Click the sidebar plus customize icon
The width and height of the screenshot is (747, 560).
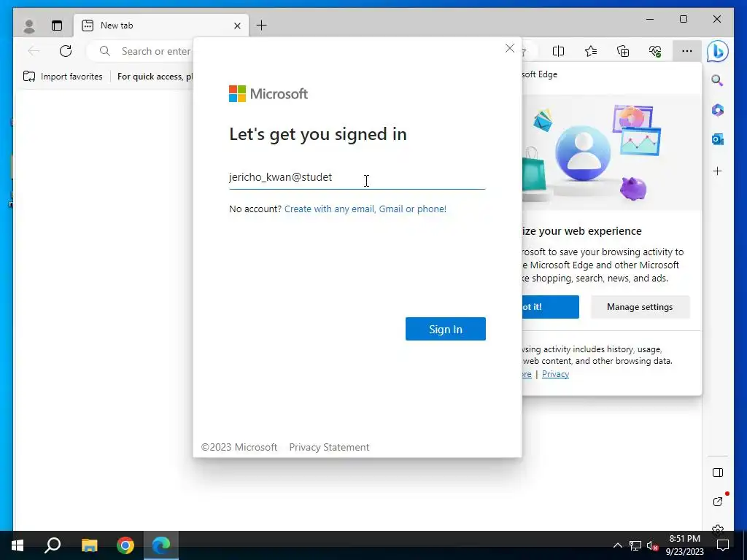point(718,171)
